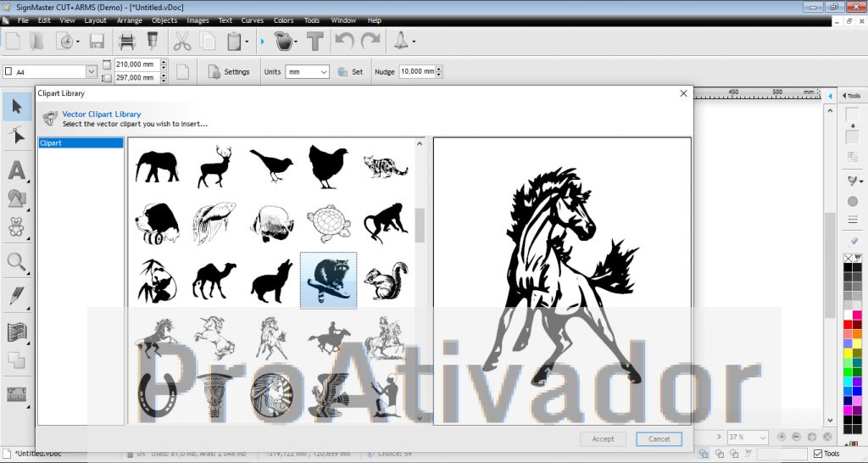Expand the clock icon dropdown arrow
The height and width of the screenshot is (463, 868).
coord(77,42)
